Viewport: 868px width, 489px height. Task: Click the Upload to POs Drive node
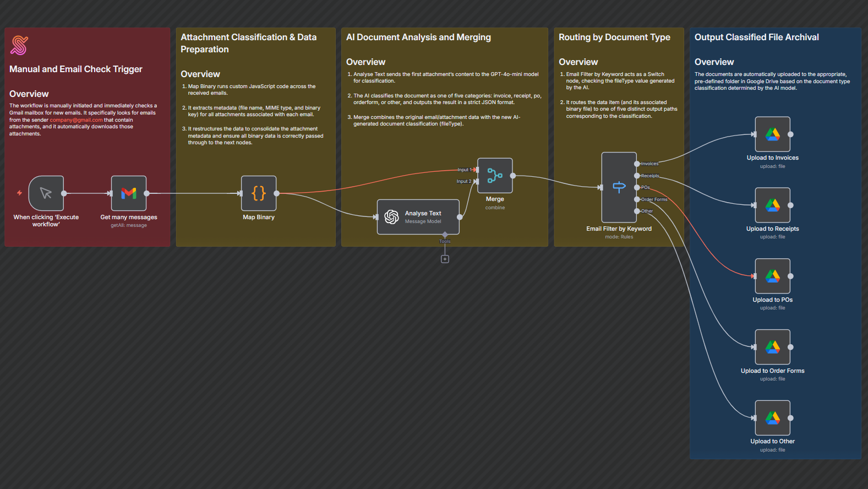coord(772,276)
